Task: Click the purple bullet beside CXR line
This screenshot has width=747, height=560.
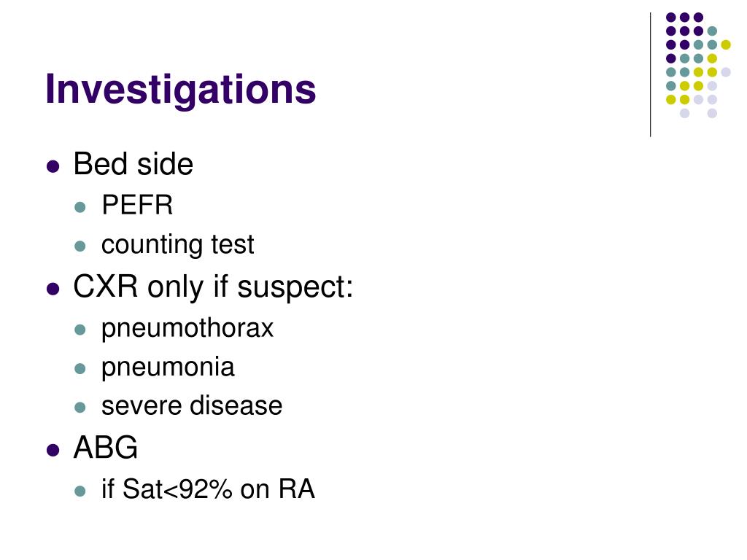Action: point(53,289)
